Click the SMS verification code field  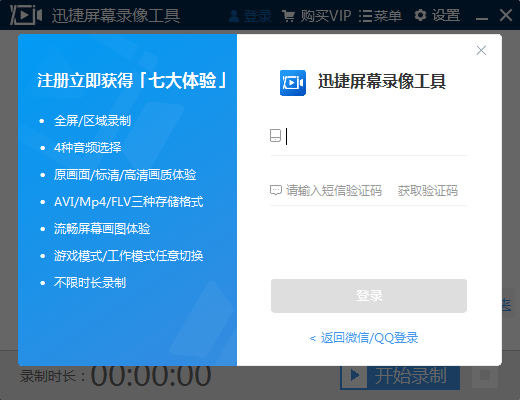point(334,191)
